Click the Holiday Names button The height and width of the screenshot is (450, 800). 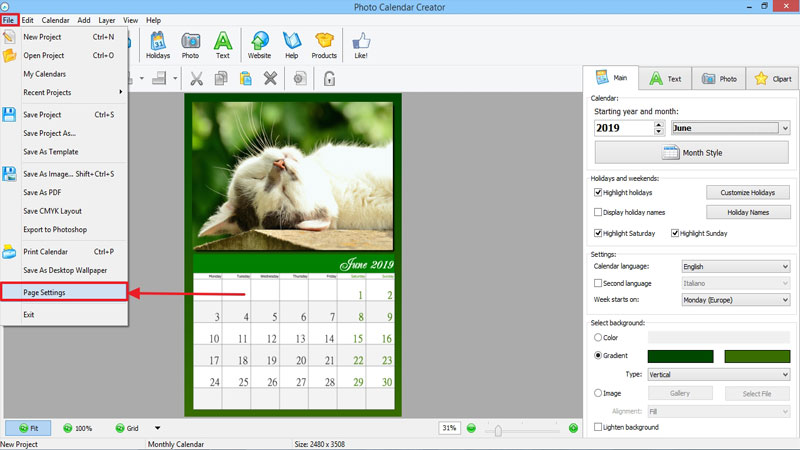click(748, 212)
